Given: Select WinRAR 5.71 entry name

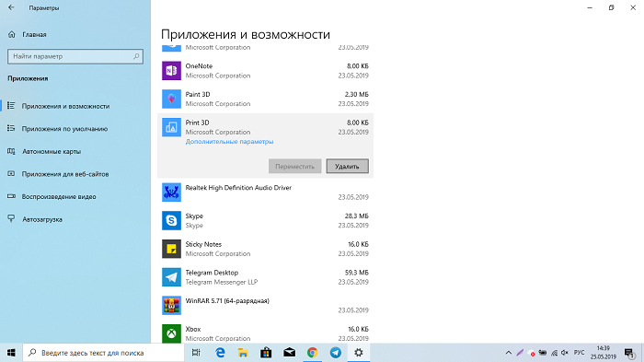Looking at the screenshot, I should [x=227, y=301].
